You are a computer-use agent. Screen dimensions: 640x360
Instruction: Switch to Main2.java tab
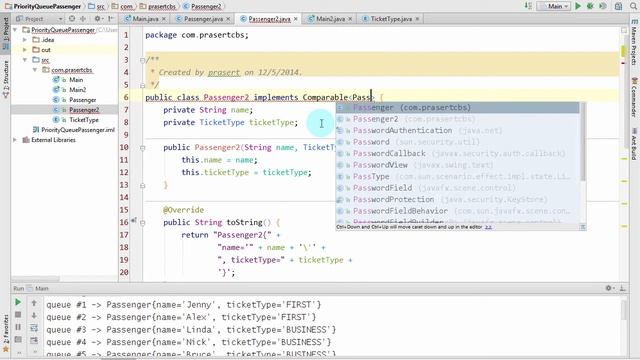pyautogui.click(x=330, y=19)
